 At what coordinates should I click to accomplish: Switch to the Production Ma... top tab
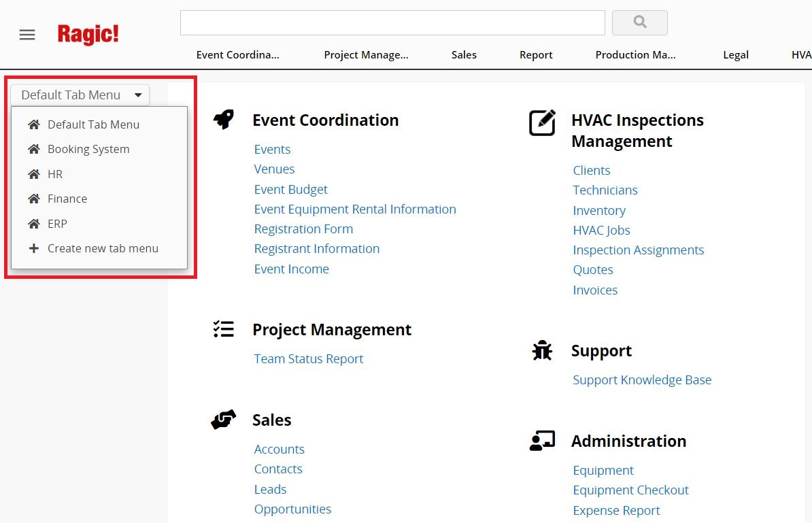pos(635,55)
